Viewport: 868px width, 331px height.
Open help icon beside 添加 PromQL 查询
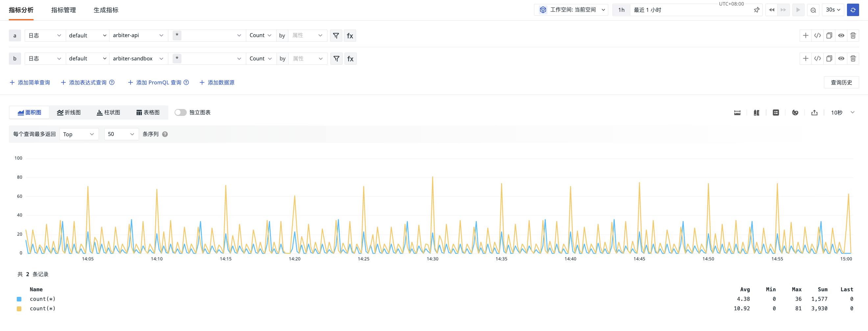click(186, 82)
